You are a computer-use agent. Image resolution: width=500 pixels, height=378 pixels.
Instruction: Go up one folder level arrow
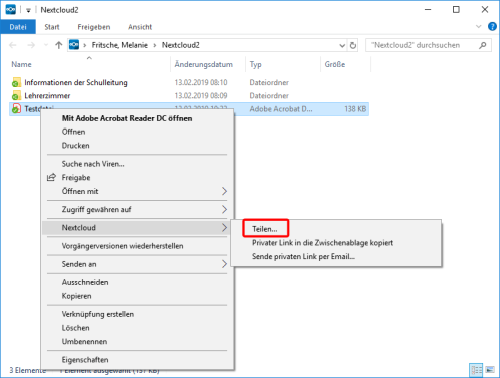pos(59,45)
